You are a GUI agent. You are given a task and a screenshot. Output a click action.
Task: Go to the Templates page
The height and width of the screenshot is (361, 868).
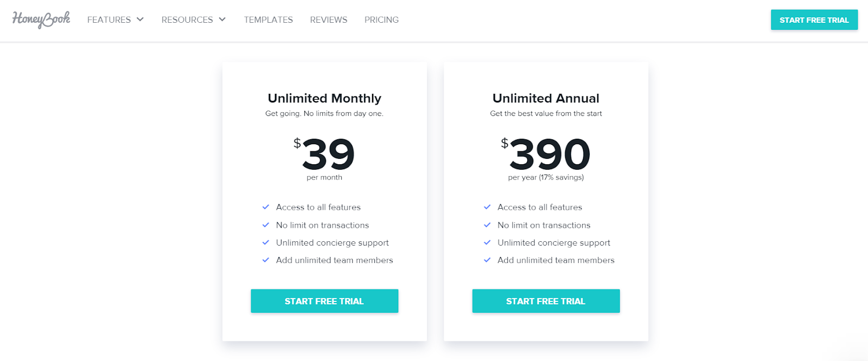click(x=269, y=20)
